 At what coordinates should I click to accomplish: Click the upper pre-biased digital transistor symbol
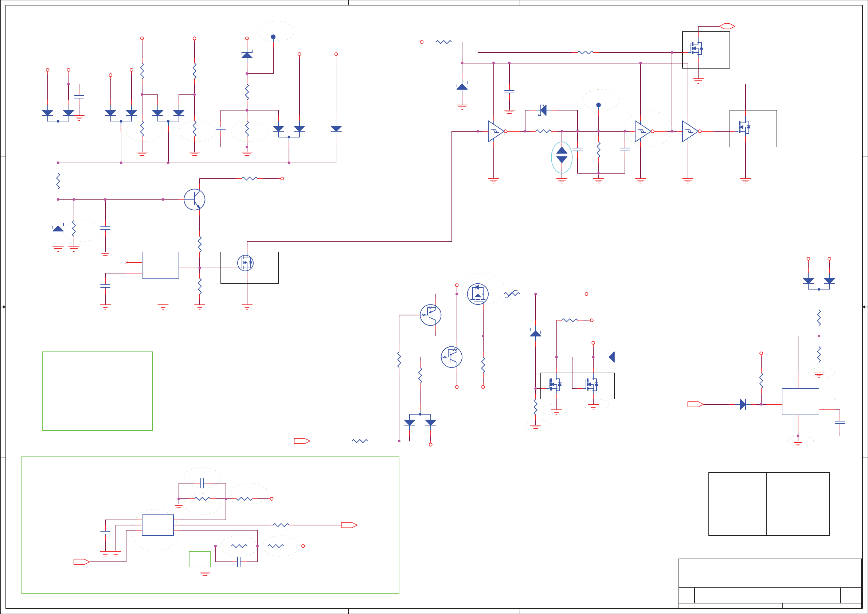tap(430, 315)
